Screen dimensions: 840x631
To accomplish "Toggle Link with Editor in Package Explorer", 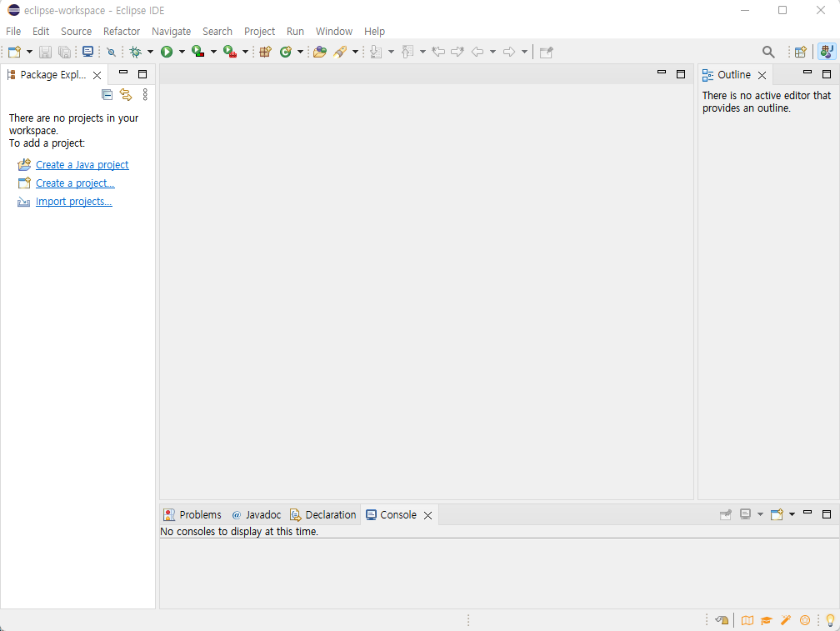I will (126, 95).
